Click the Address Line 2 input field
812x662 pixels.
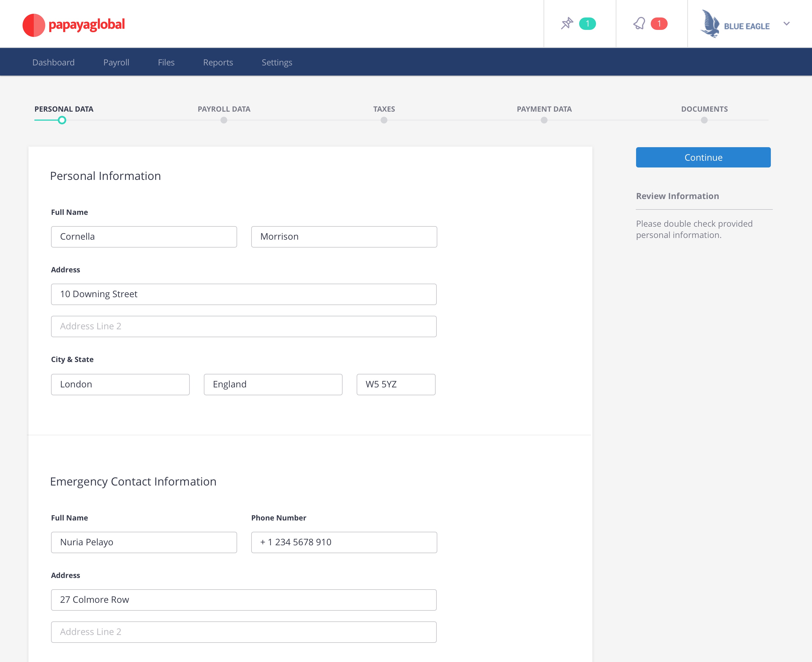(x=244, y=326)
